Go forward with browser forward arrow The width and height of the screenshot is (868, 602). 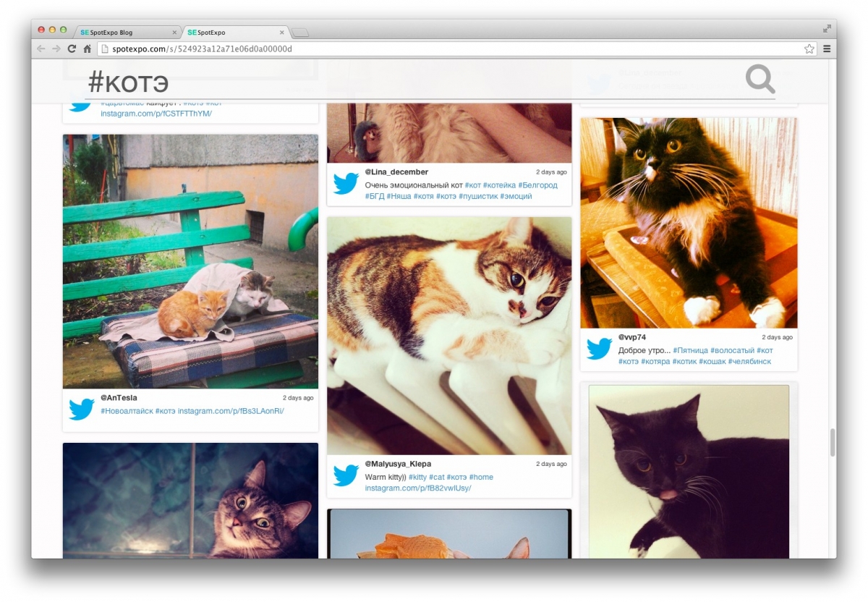[56, 48]
